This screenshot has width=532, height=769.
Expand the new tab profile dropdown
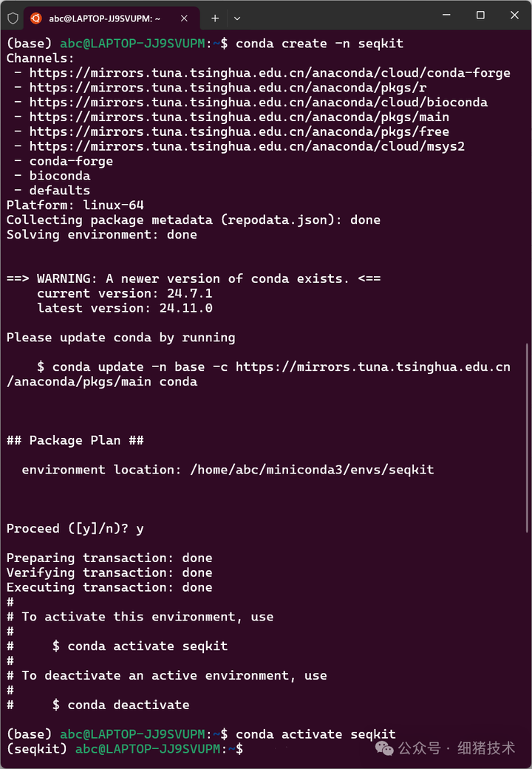point(237,18)
